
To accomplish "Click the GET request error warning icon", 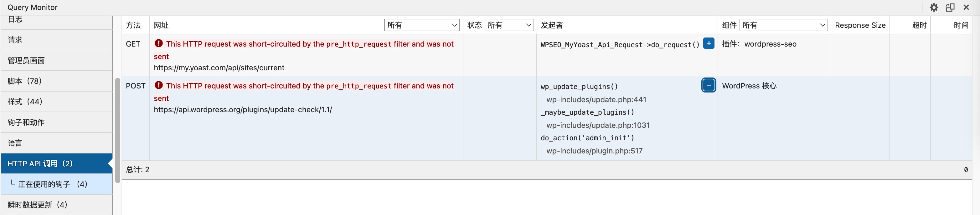I will (159, 44).
